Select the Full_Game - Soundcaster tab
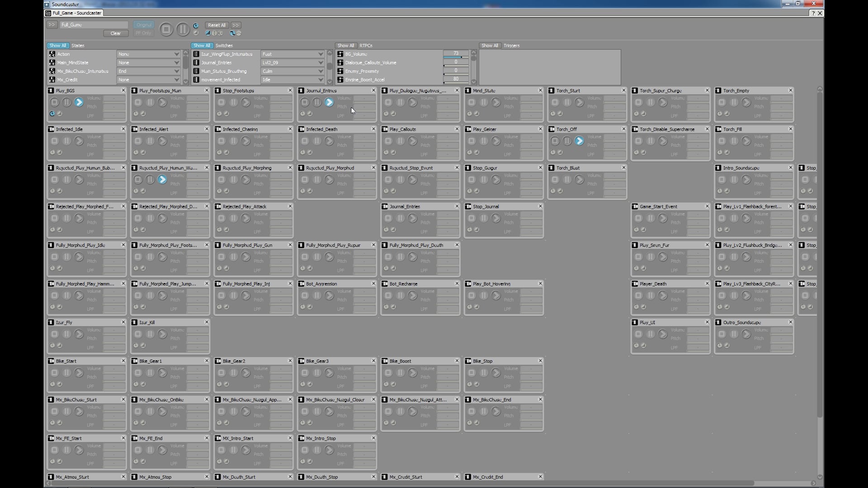Screen dimensions: 868x488 [x=76, y=13]
